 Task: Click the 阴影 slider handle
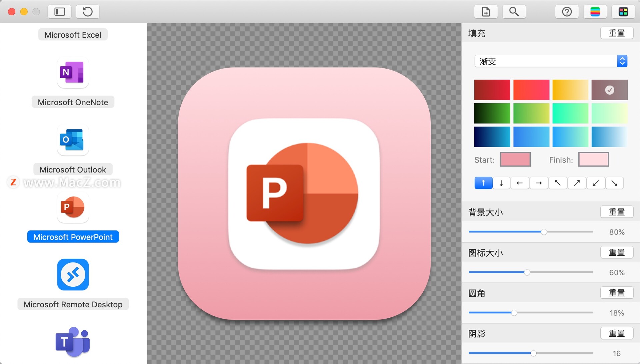533,353
